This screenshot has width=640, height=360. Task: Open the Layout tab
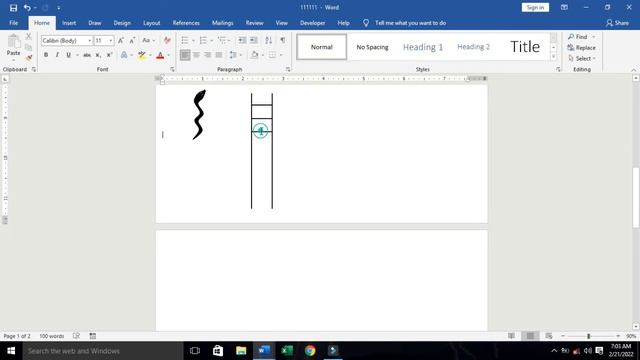[151, 23]
